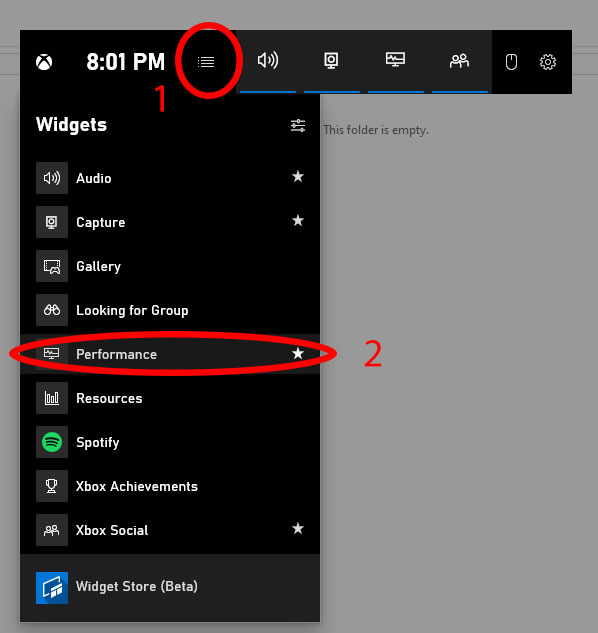This screenshot has width=598, height=633.
Task: Show the Performance monitor from top bar
Action: point(395,60)
